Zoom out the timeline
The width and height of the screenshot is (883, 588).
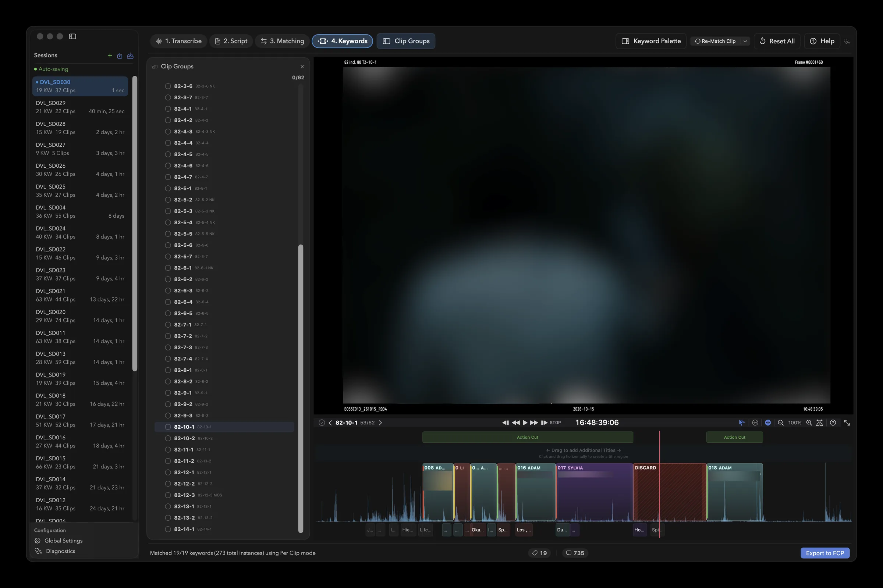pyautogui.click(x=781, y=423)
